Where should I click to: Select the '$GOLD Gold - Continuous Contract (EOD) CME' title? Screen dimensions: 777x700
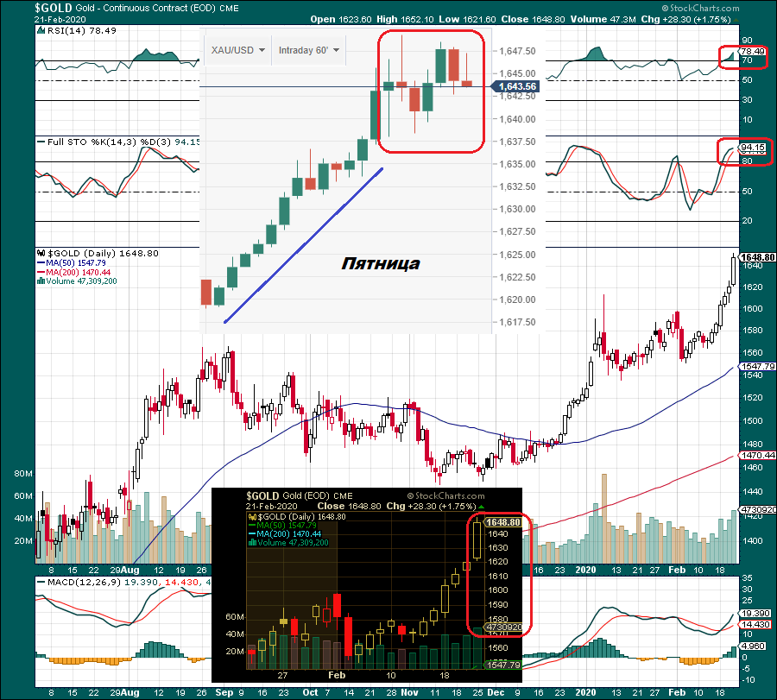pos(136,8)
